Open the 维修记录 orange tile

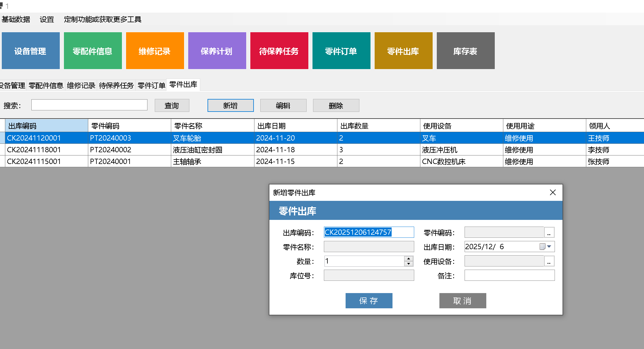click(155, 51)
